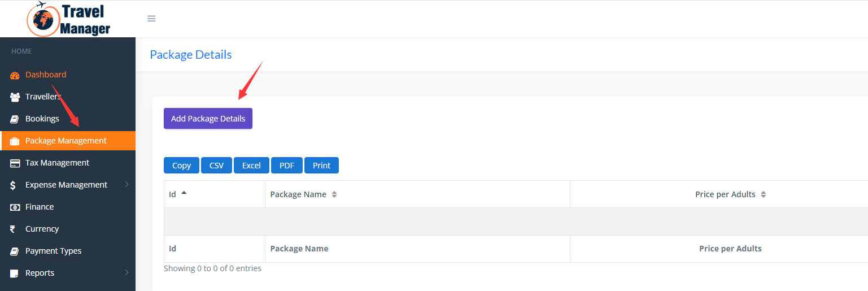868x291 pixels.
Task: Click the Currency rupee icon
Action: pos(13,229)
